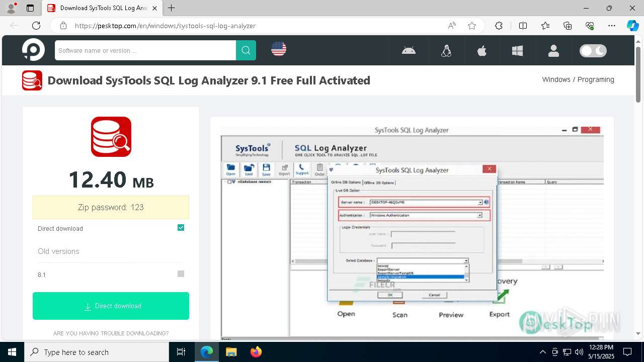Open the notification center icon
This screenshot has width=644, height=362.
click(x=627, y=352)
